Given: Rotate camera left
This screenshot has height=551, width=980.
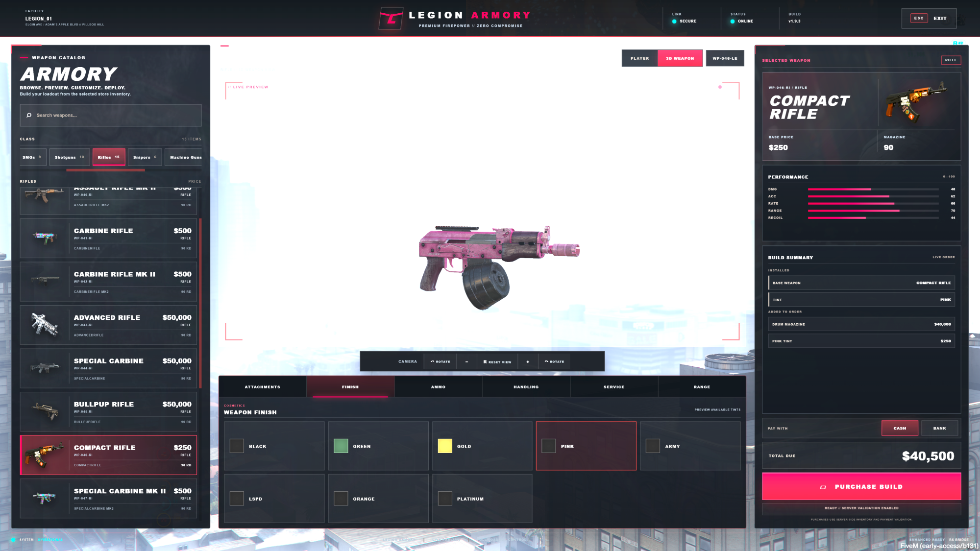Looking at the screenshot, I should click(x=440, y=361).
